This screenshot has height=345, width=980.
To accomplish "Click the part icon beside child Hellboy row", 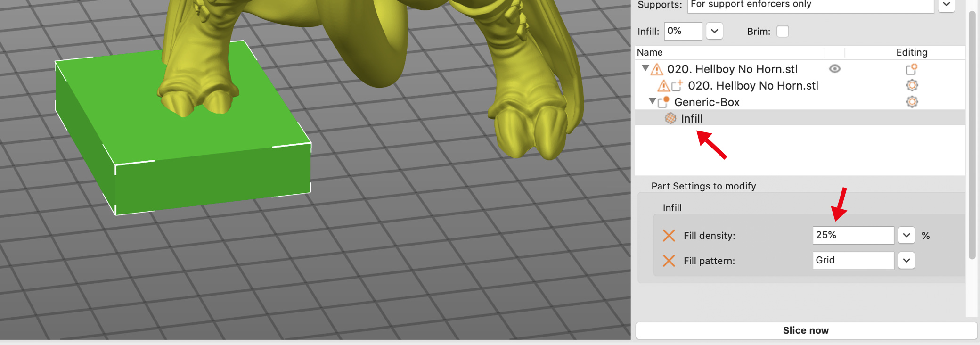I will click(x=677, y=85).
